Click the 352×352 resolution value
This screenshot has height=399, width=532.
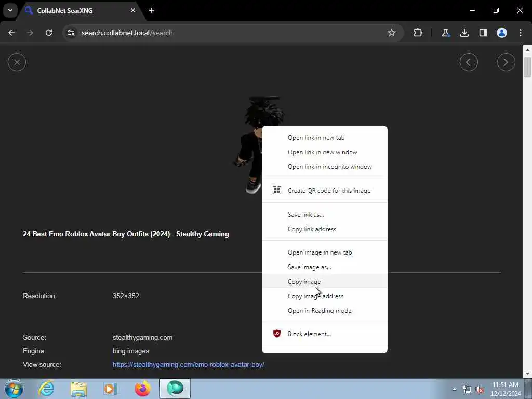[126, 296]
